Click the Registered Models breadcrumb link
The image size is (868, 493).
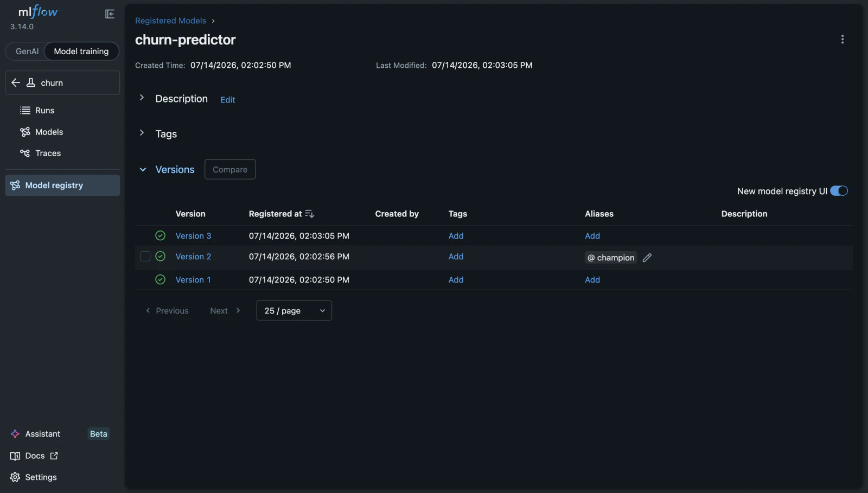click(x=170, y=21)
